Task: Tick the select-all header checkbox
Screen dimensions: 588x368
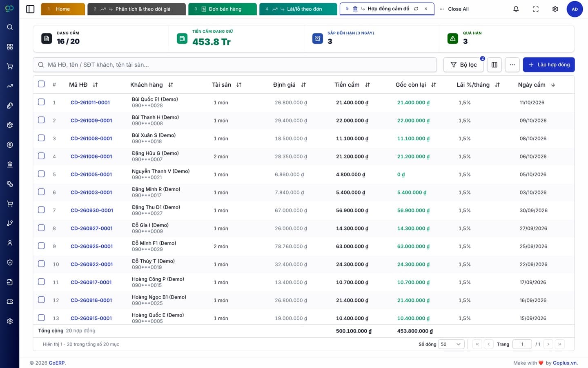Action: click(x=41, y=84)
